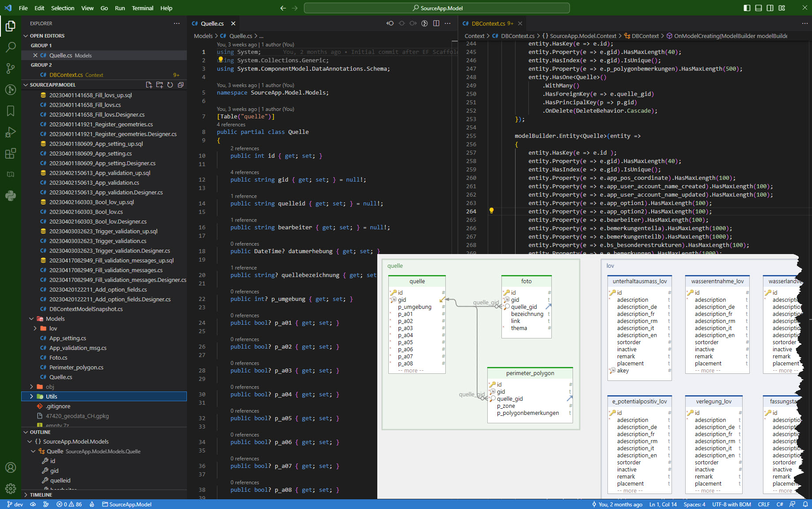Open notifications bell in status bar
812x509 pixels.
tap(805, 504)
